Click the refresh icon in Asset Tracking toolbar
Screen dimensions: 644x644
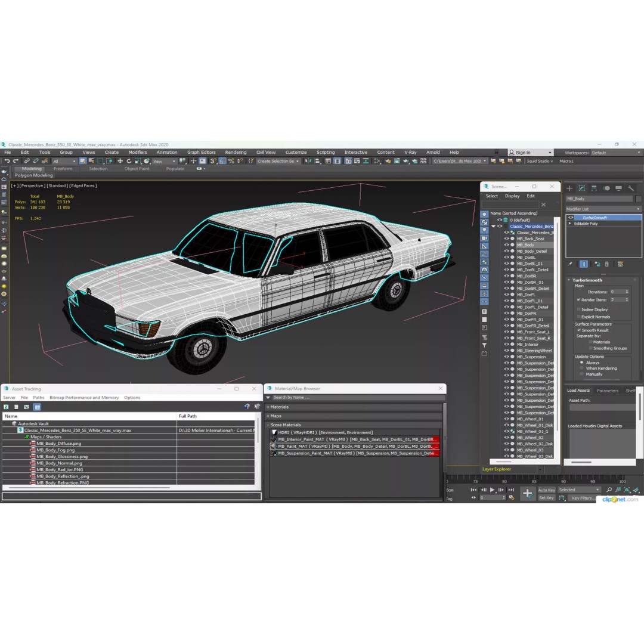click(x=6, y=407)
